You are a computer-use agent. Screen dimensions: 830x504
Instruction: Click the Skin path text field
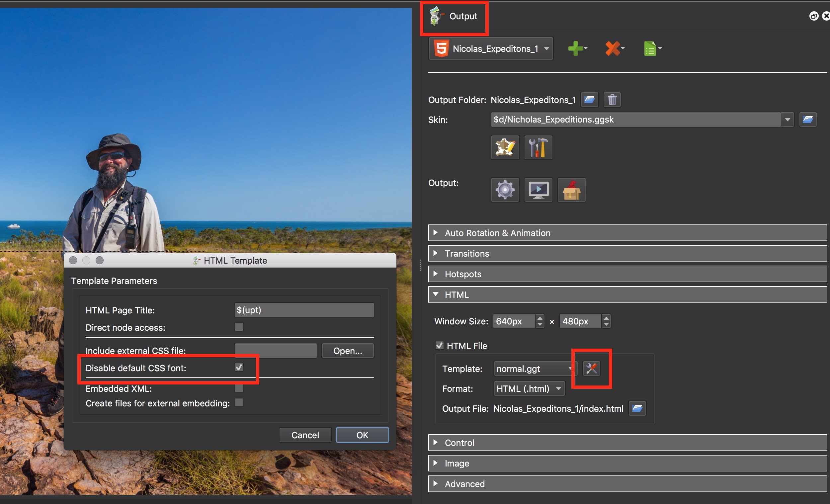(636, 120)
